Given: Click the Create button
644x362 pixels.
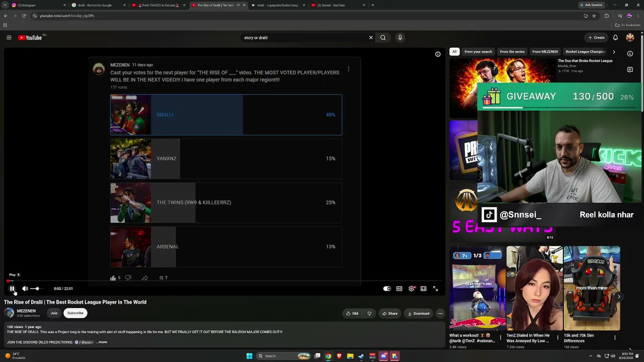Looking at the screenshot, I should tap(597, 38).
